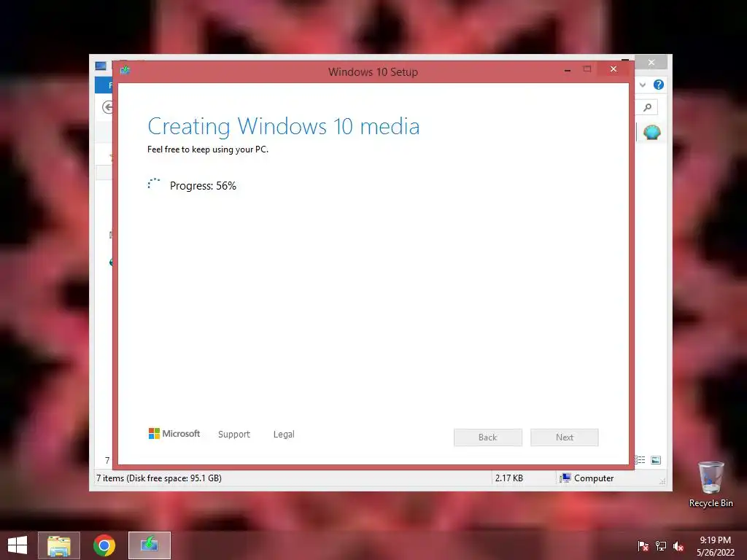Click the Windows 10 Setup title bar icon
The width and height of the screenshot is (747, 560).
pyautogui.click(x=125, y=71)
